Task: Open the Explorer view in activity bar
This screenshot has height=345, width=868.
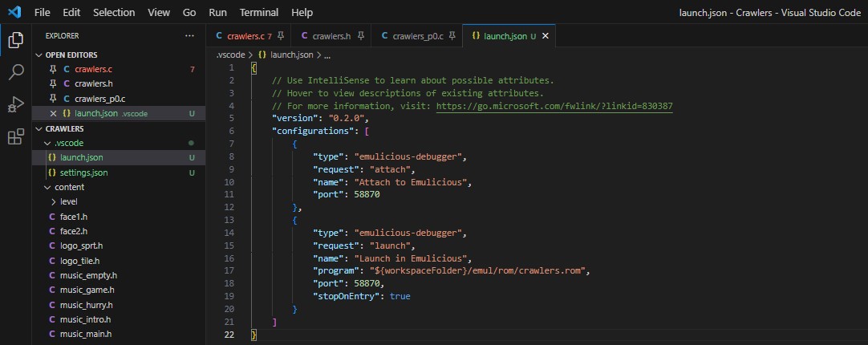Action: 16,40
